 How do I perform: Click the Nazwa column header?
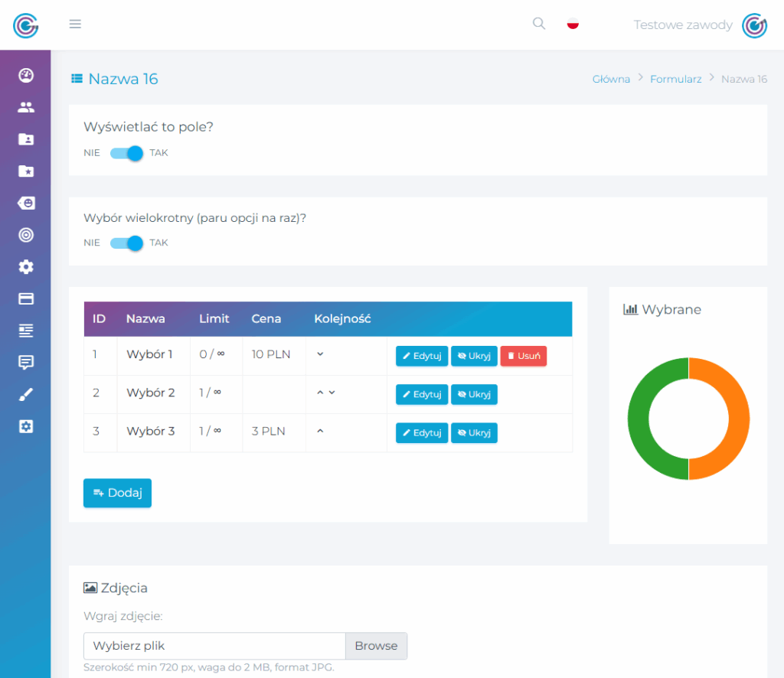pyautogui.click(x=145, y=319)
